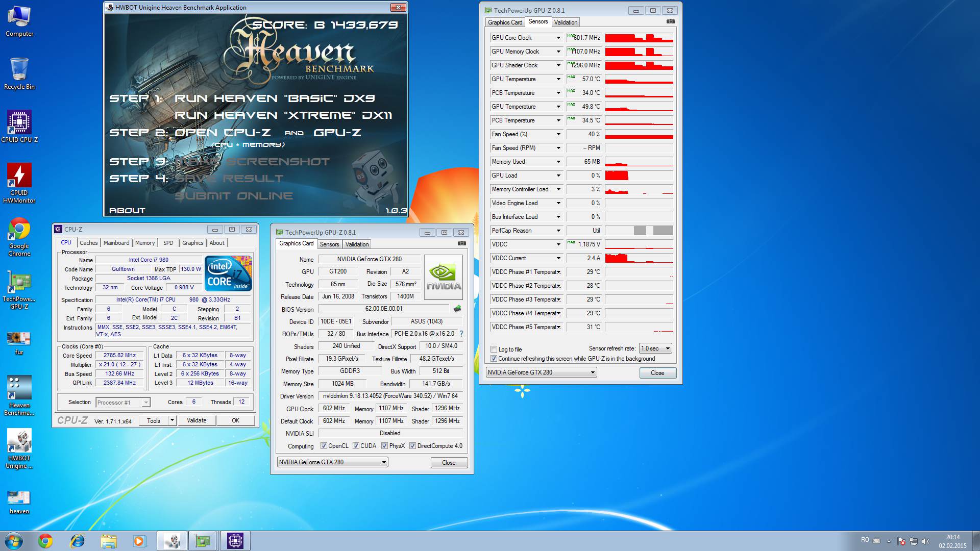Click the question mark next to Bus Interface
Screen dimensions: 980x551
point(461,334)
